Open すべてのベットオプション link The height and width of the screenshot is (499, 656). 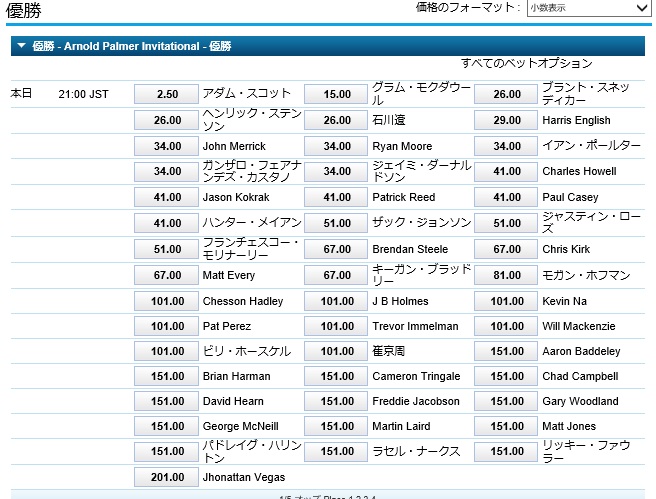click(527, 63)
